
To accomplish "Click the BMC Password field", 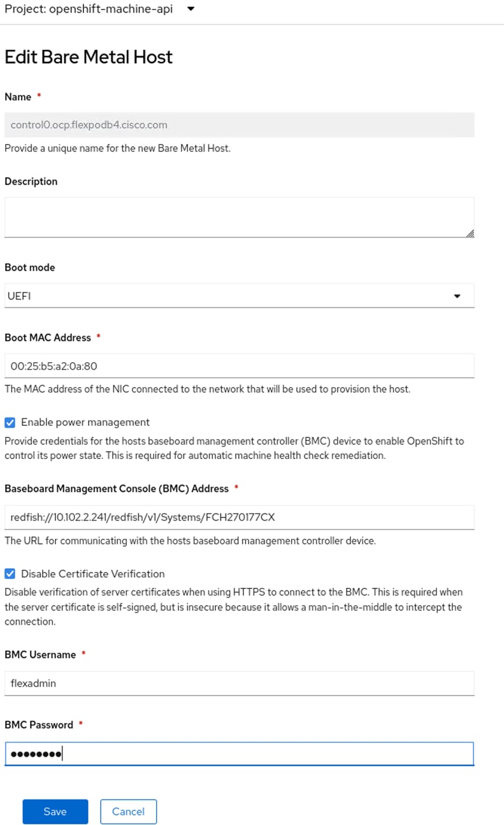I will (240, 754).
